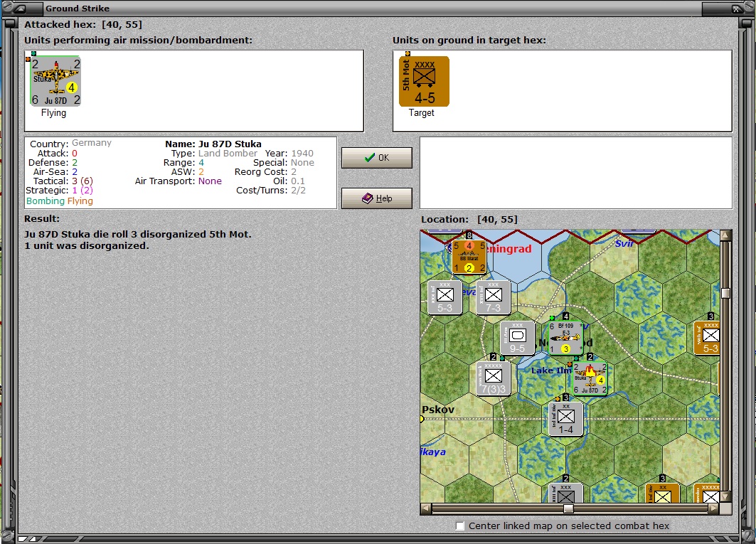Select the 5-3 XXX infantry counter near Leningrad
This screenshot has width=756, height=544.
(x=445, y=297)
